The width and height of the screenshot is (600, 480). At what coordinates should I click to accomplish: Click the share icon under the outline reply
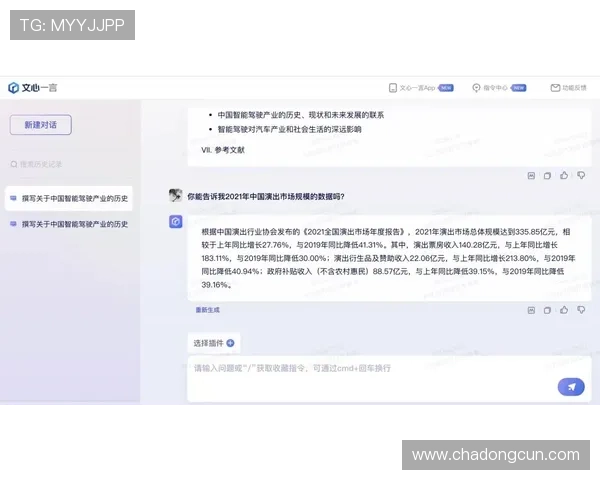(531, 176)
